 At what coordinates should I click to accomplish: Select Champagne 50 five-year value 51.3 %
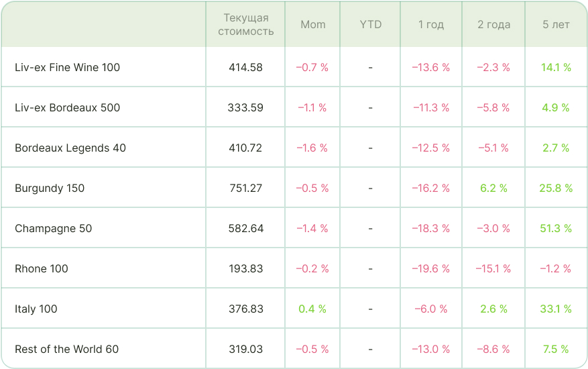pyautogui.click(x=556, y=228)
